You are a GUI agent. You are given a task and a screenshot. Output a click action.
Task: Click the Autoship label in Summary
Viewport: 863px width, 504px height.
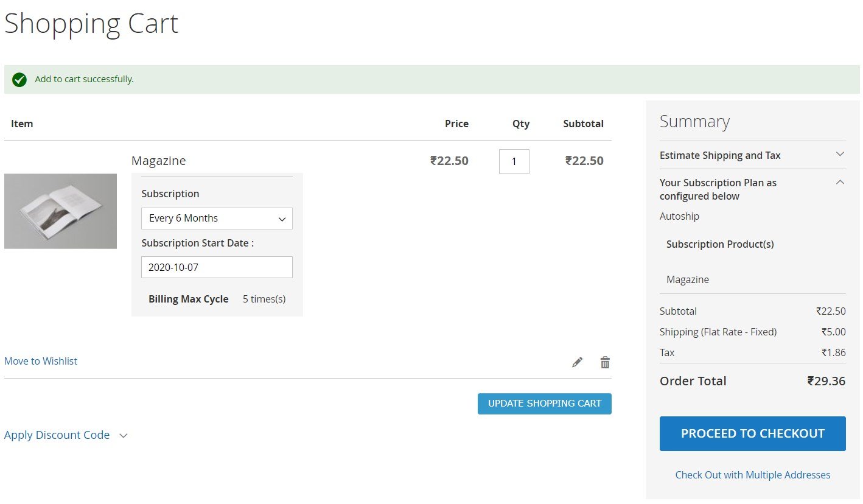click(679, 216)
